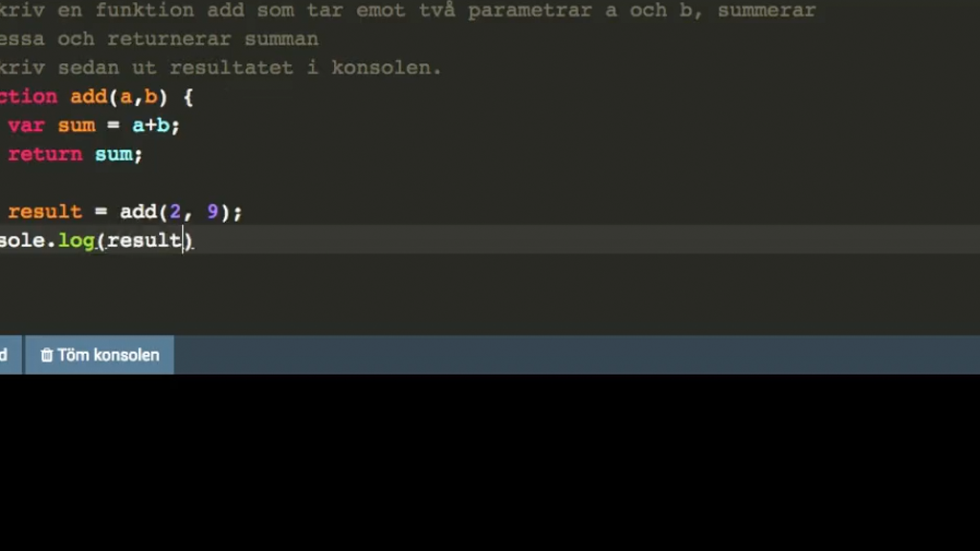Click the trash can icon beside Töm konsolen

pyautogui.click(x=46, y=355)
